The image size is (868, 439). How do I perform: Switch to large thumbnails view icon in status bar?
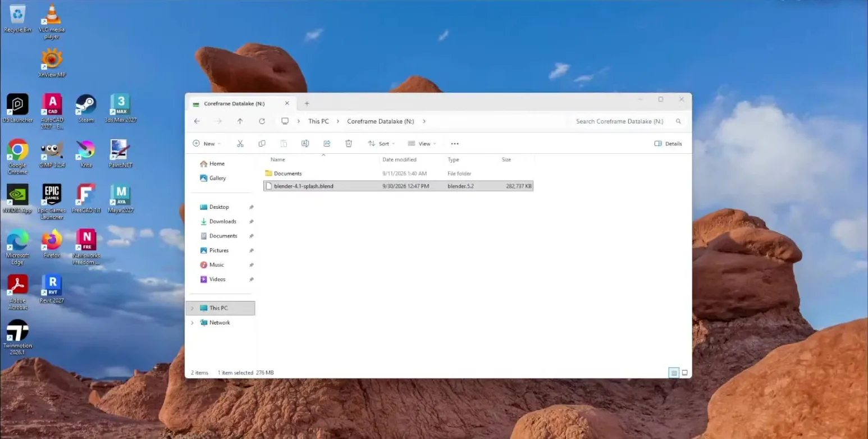(x=684, y=373)
